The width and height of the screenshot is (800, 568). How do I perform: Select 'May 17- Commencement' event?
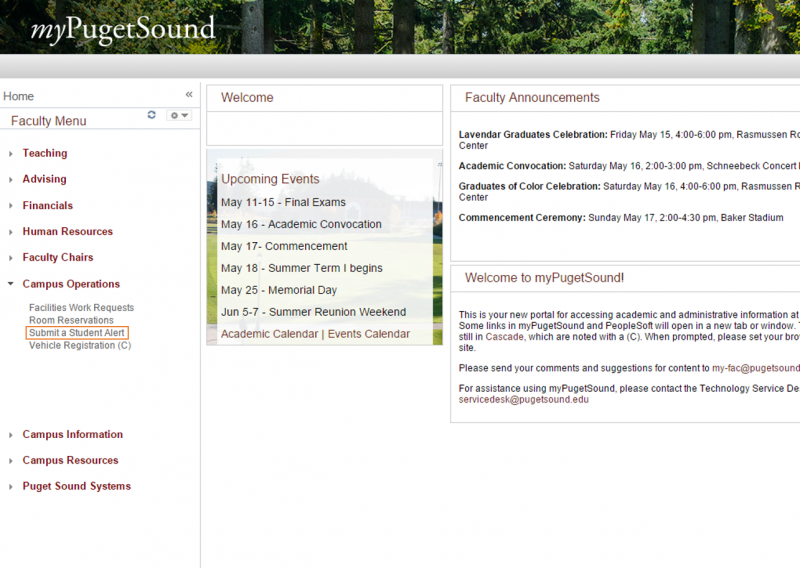click(x=284, y=246)
